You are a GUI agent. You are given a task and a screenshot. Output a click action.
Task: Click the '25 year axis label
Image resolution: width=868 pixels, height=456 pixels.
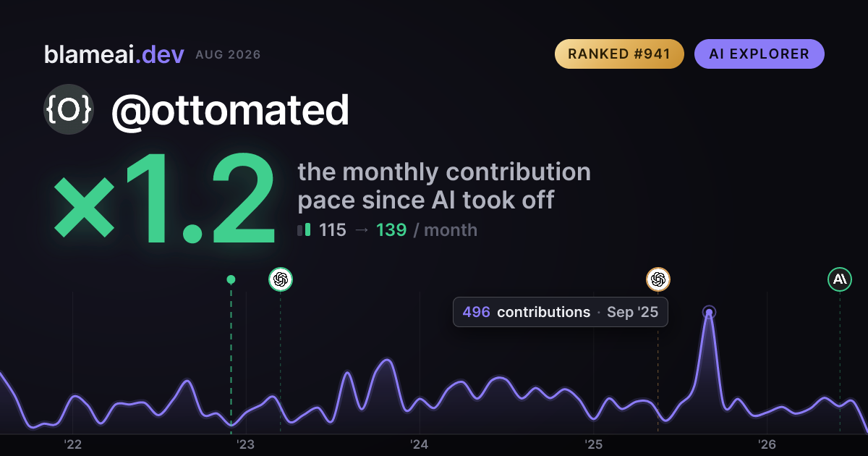[x=593, y=444]
